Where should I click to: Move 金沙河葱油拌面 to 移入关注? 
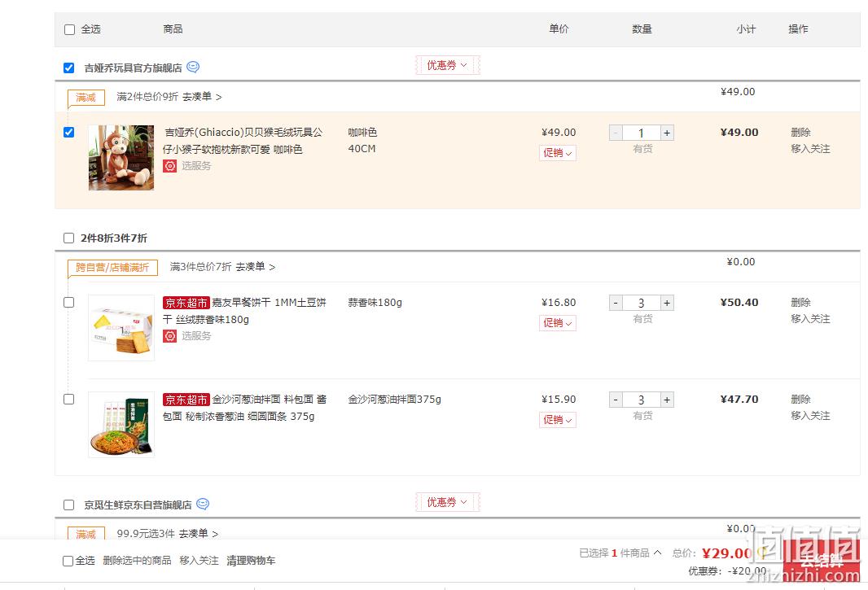(x=810, y=416)
